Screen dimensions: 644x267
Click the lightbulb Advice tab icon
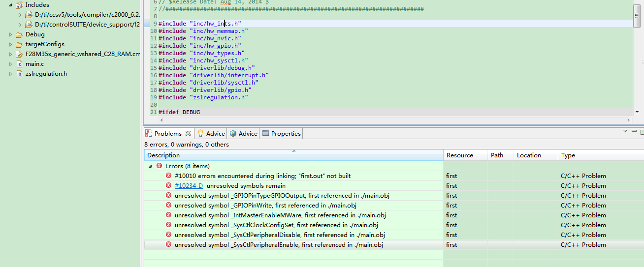tap(201, 134)
